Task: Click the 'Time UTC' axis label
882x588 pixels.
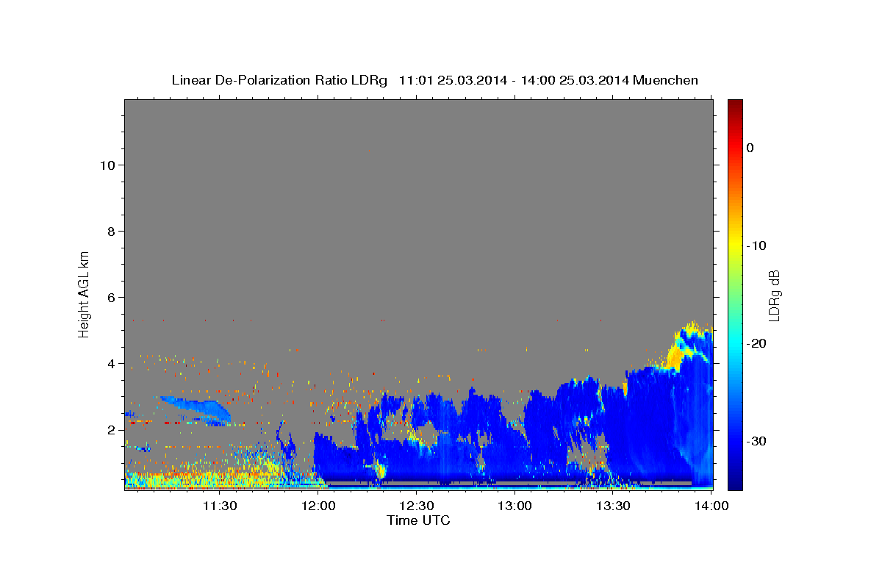Action: click(418, 520)
